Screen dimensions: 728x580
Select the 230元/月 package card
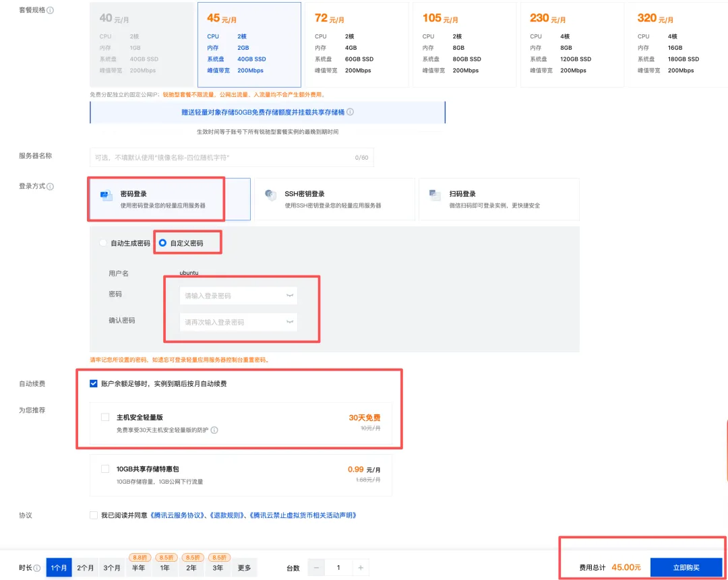(572, 44)
